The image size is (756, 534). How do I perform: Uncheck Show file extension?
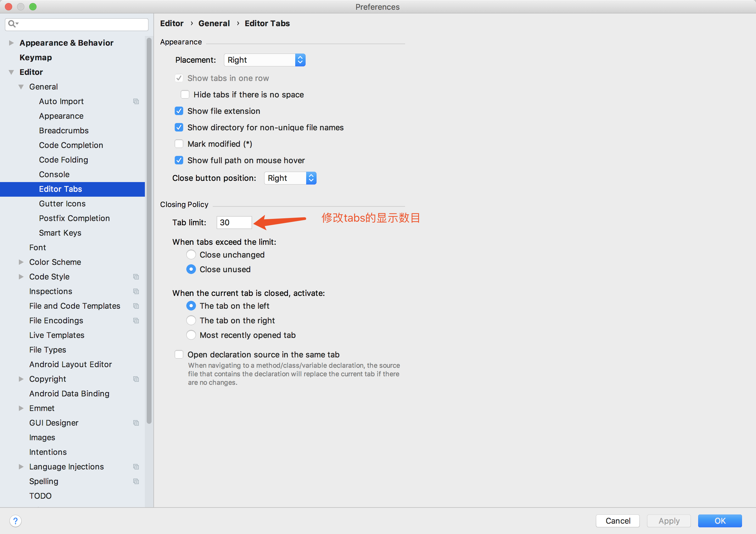click(179, 111)
